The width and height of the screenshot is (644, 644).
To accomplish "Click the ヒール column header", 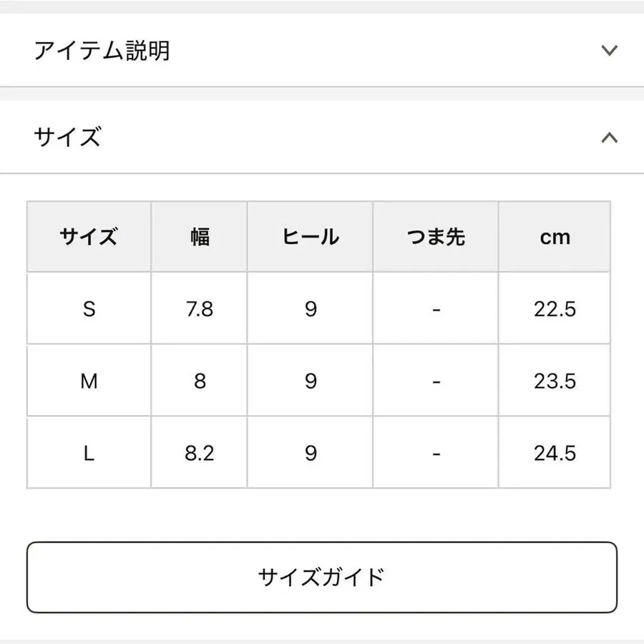I will point(310,237).
